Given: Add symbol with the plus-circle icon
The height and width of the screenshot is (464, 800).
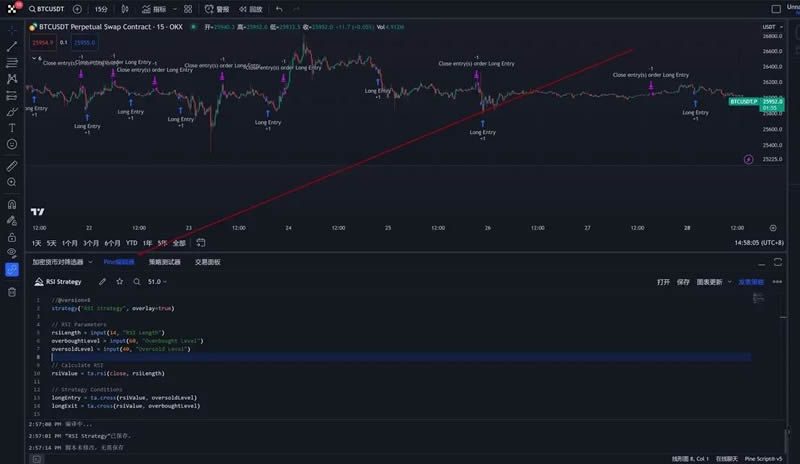Looking at the screenshot, I should click(x=77, y=9).
